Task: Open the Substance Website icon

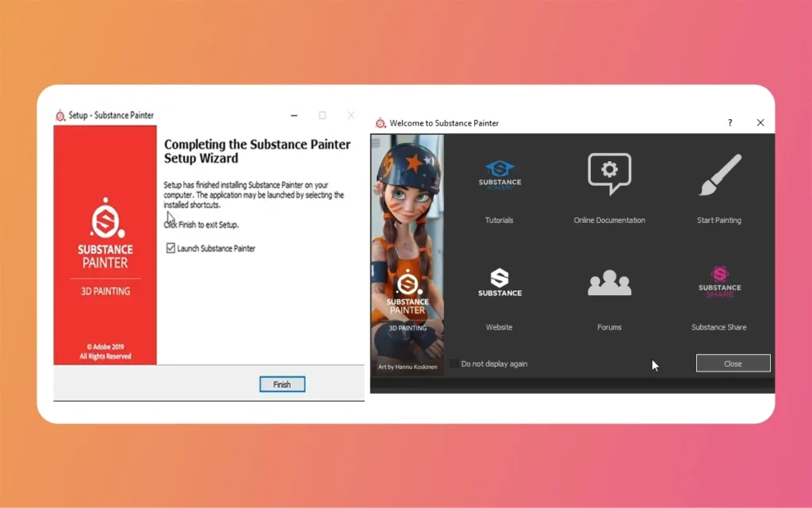Action: pyautogui.click(x=499, y=282)
